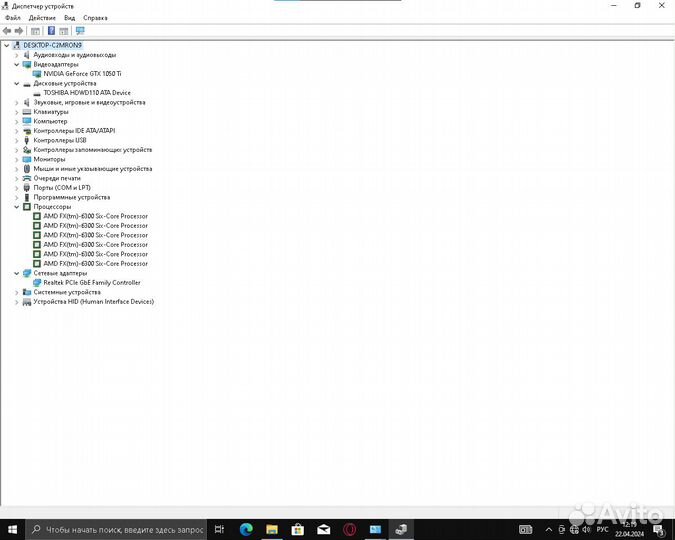Select the Мониторы label

click(49, 159)
